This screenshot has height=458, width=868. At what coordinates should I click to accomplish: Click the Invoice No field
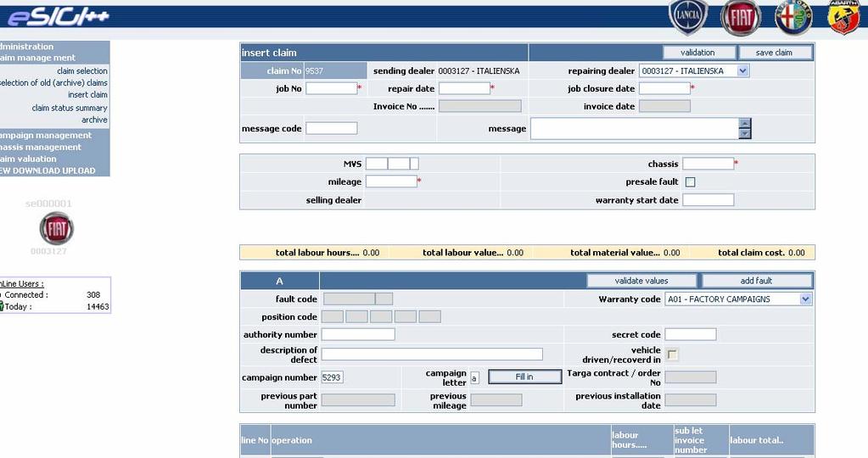click(x=480, y=106)
